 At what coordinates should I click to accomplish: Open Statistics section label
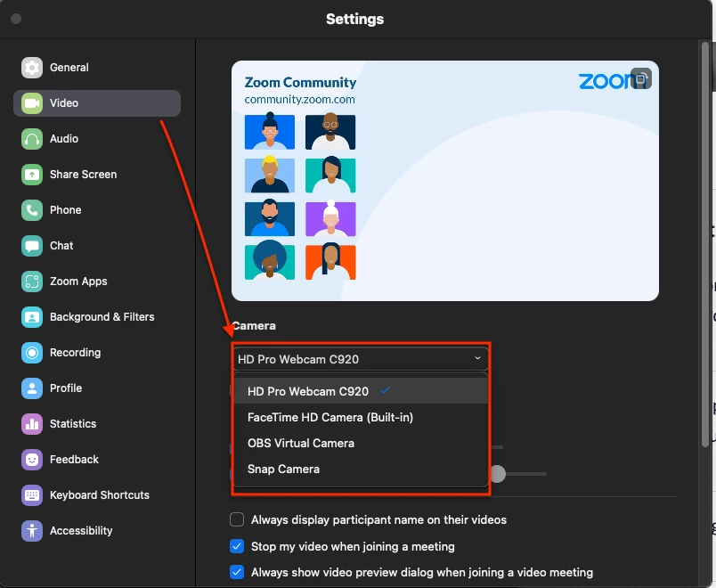[73, 424]
